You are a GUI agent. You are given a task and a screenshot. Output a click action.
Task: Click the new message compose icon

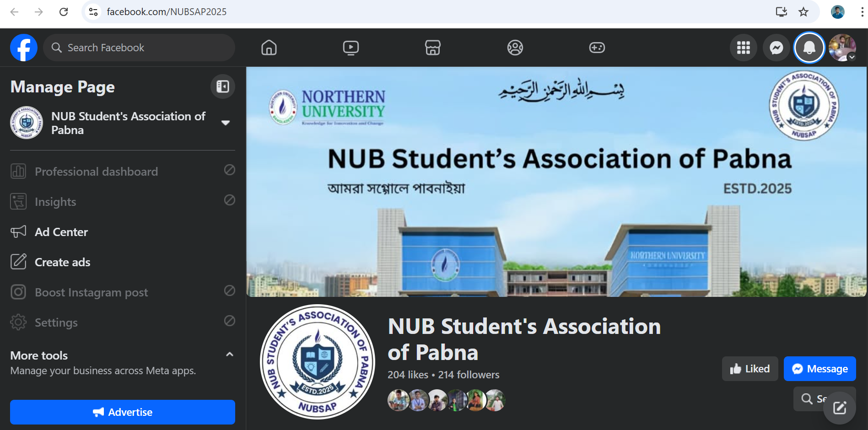840,408
